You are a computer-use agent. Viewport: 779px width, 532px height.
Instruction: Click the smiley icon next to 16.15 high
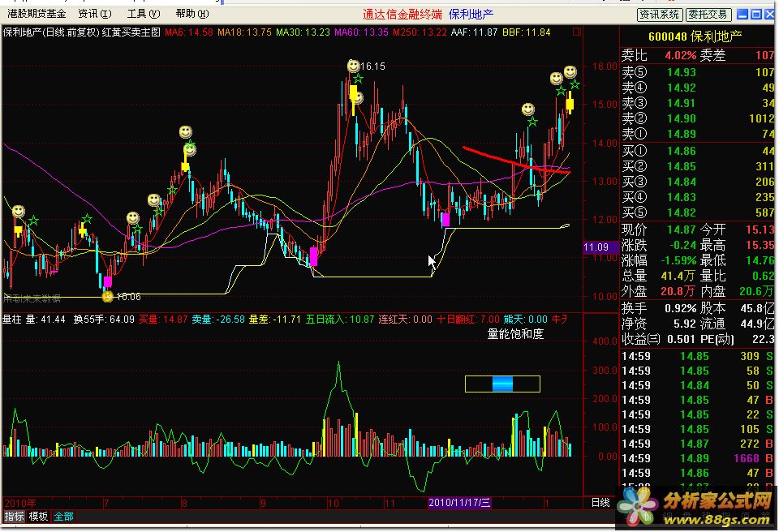click(x=353, y=66)
